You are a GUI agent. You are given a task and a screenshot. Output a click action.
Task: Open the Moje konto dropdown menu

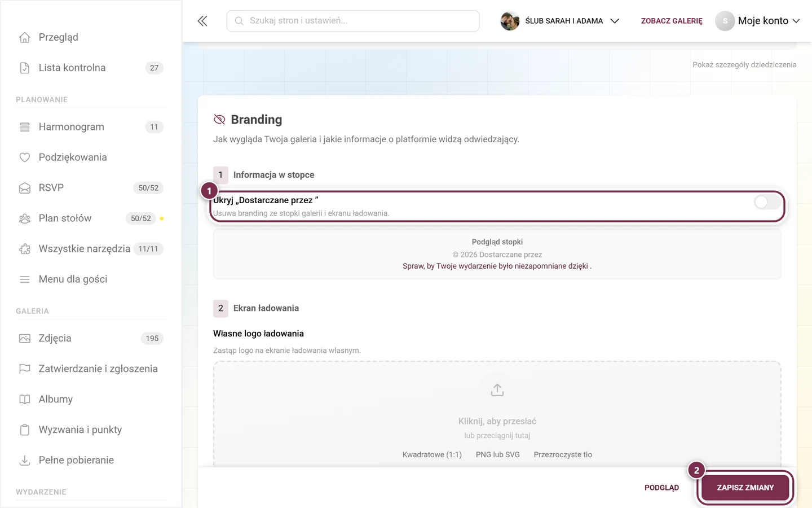point(758,21)
